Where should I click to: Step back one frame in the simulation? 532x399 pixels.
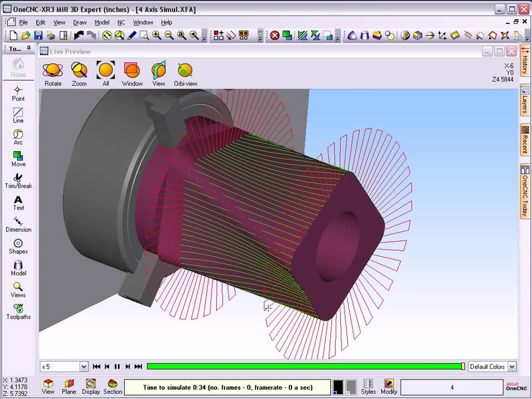click(107, 367)
